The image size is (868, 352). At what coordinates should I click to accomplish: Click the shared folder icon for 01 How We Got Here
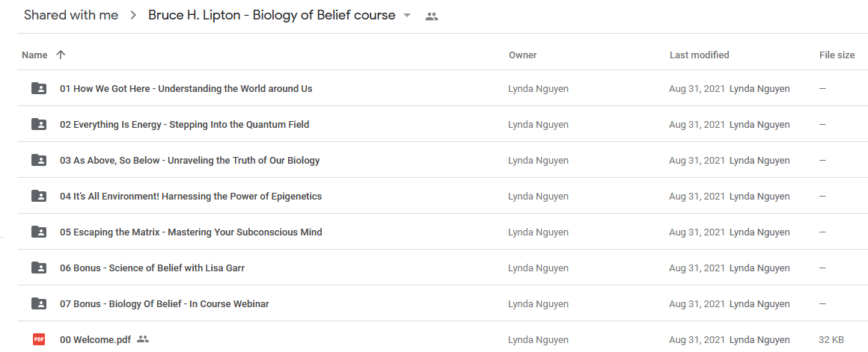39,88
